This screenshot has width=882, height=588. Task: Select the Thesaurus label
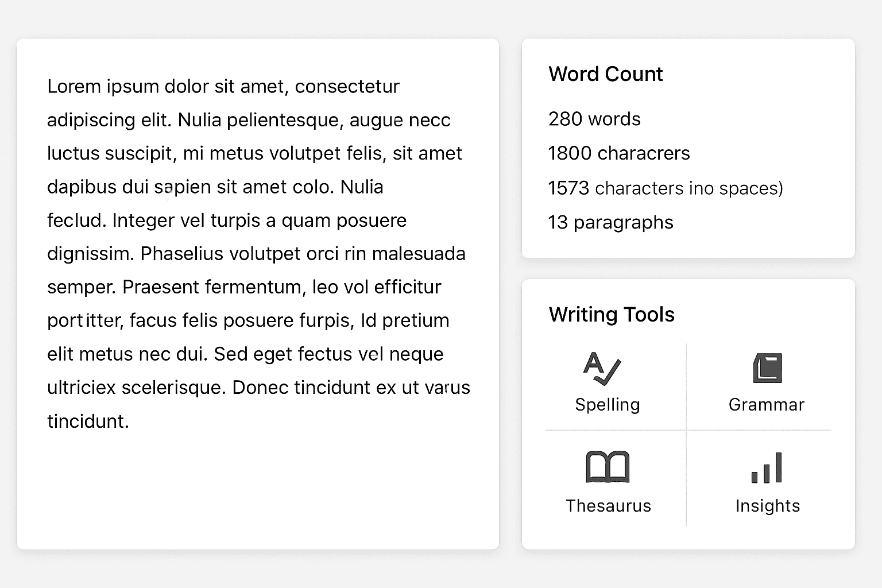pyautogui.click(x=608, y=505)
